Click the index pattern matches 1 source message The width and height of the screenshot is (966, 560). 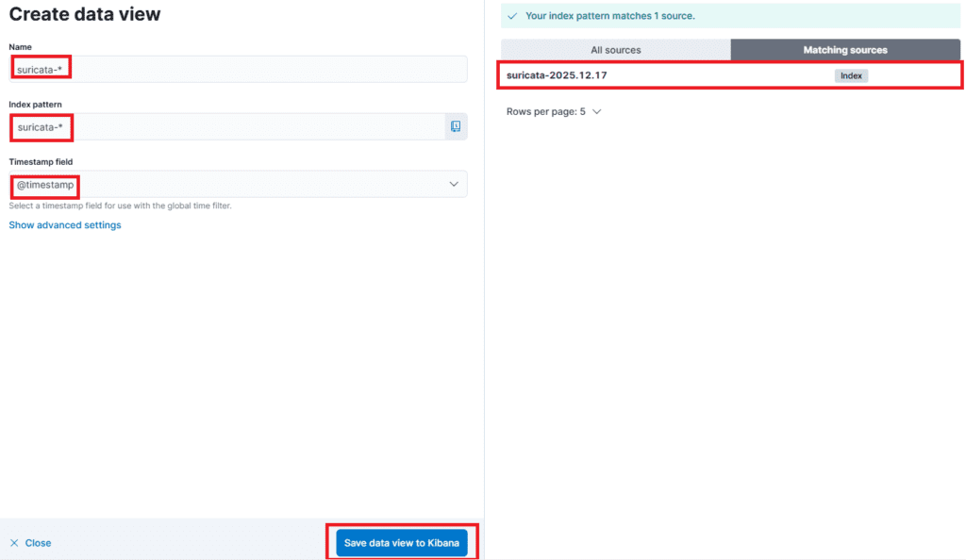point(609,16)
